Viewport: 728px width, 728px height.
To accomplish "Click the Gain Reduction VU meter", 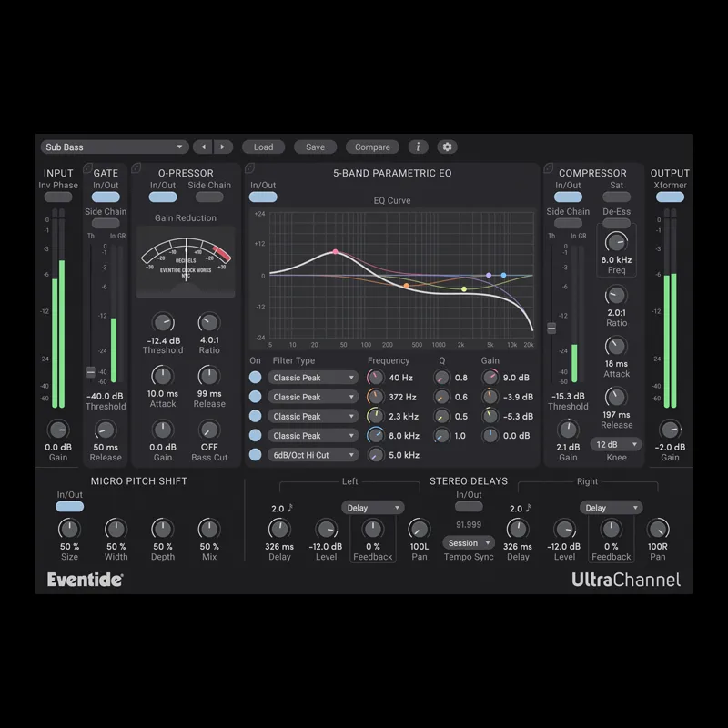I will 186,262.
